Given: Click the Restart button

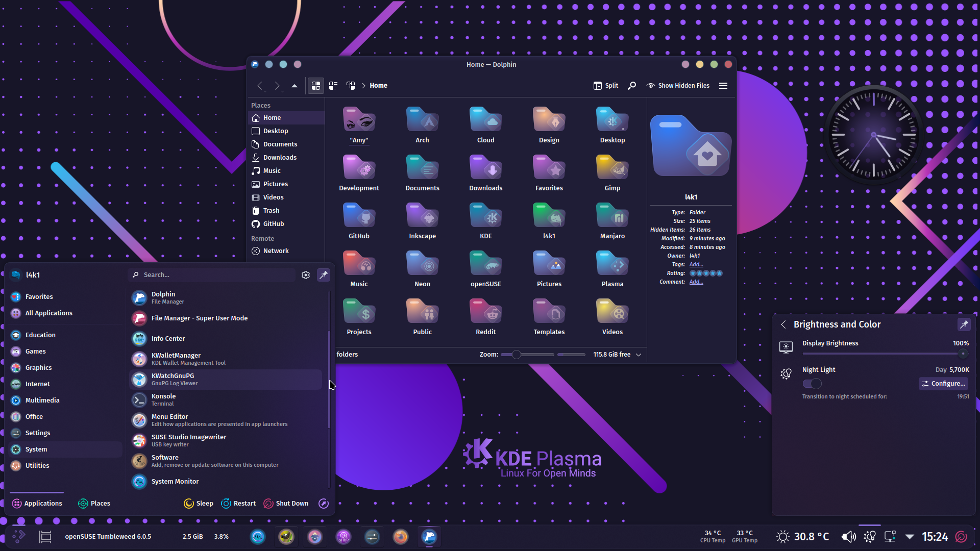Looking at the screenshot, I should coord(238,504).
